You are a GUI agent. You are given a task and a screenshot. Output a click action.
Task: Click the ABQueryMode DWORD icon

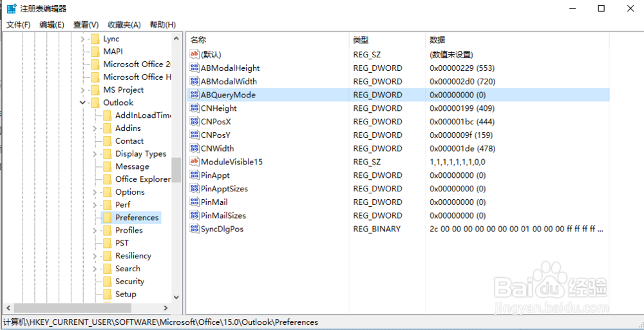[x=194, y=95]
